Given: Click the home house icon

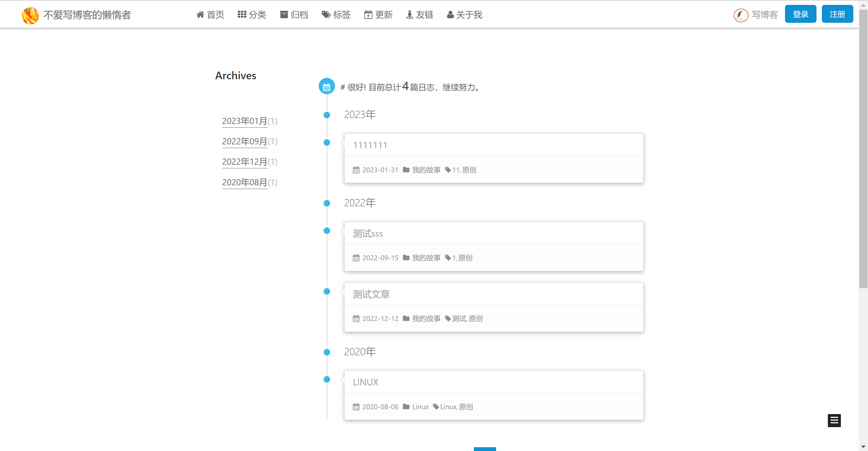Looking at the screenshot, I should [x=200, y=14].
